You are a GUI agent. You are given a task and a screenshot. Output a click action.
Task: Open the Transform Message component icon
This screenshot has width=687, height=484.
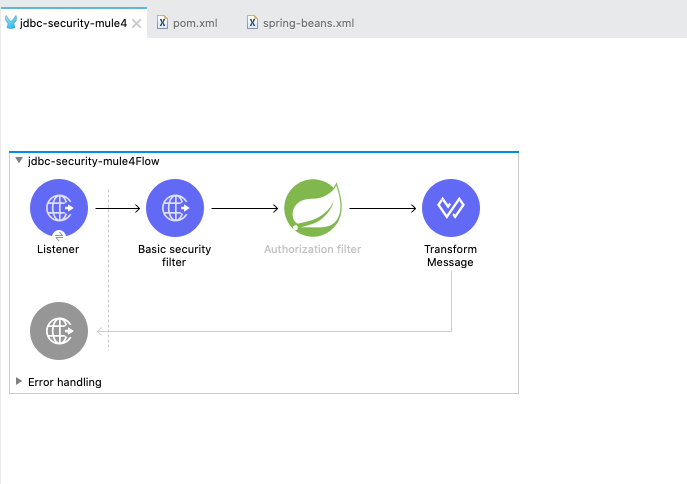tap(451, 207)
